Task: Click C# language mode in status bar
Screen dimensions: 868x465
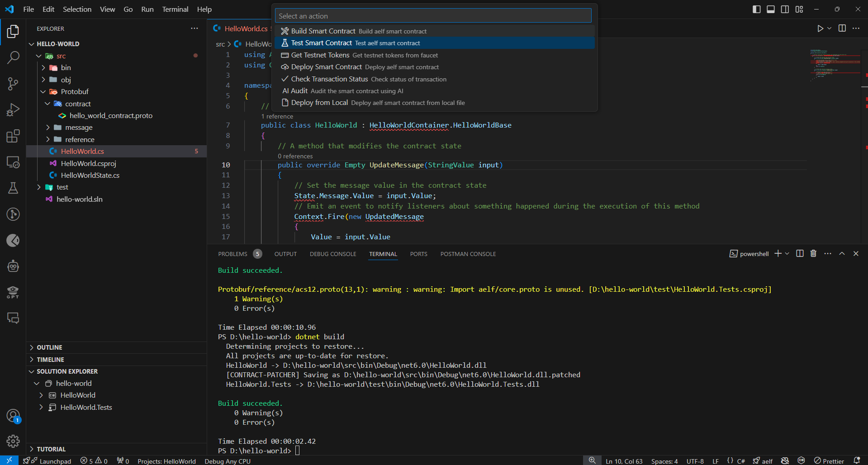Action: [741, 461]
